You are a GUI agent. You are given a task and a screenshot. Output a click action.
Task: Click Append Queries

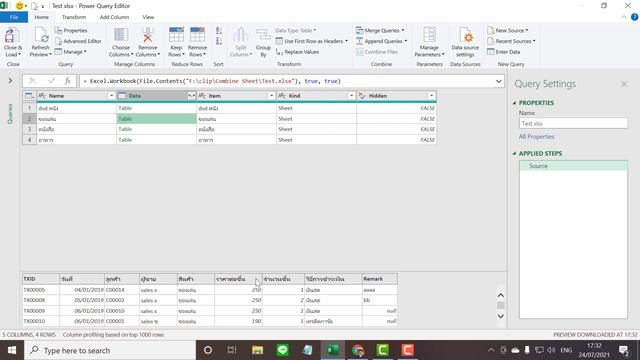381,41
